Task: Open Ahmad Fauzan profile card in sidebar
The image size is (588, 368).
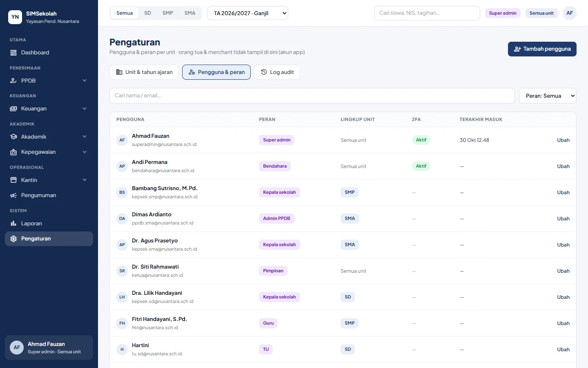Action: 49,348
